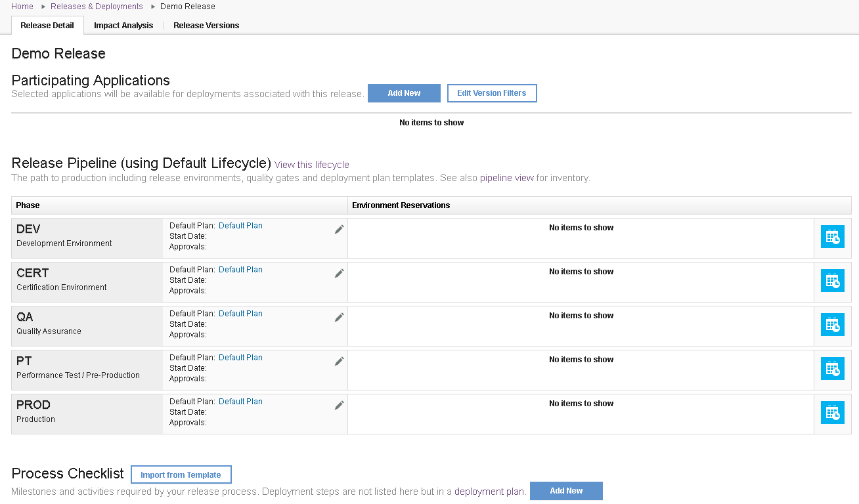Add a new participating application
Image resolution: width=859 pixels, height=504 pixels.
pyautogui.click(x=404, y=93)
